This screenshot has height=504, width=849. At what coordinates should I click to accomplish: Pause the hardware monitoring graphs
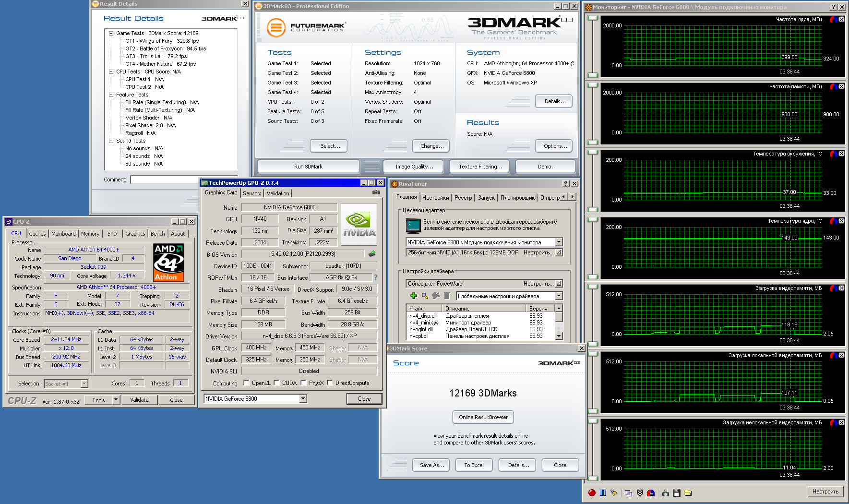pyautogui.click(x=603, y=492)
